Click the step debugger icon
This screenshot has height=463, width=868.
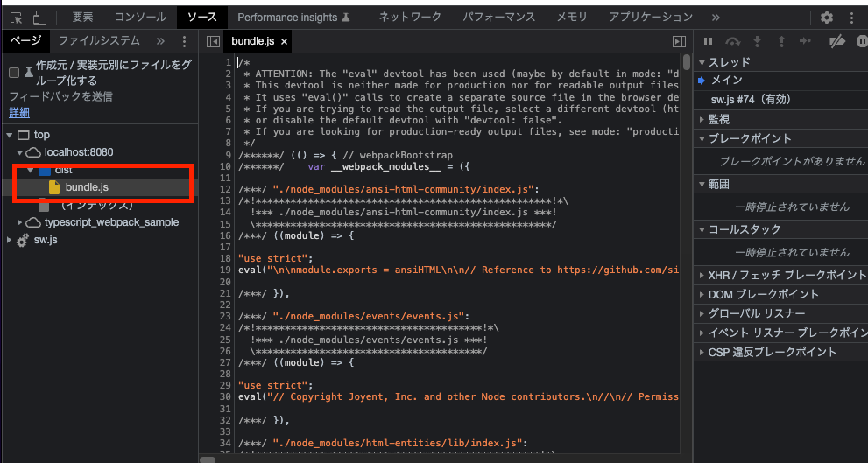(805, 41)
